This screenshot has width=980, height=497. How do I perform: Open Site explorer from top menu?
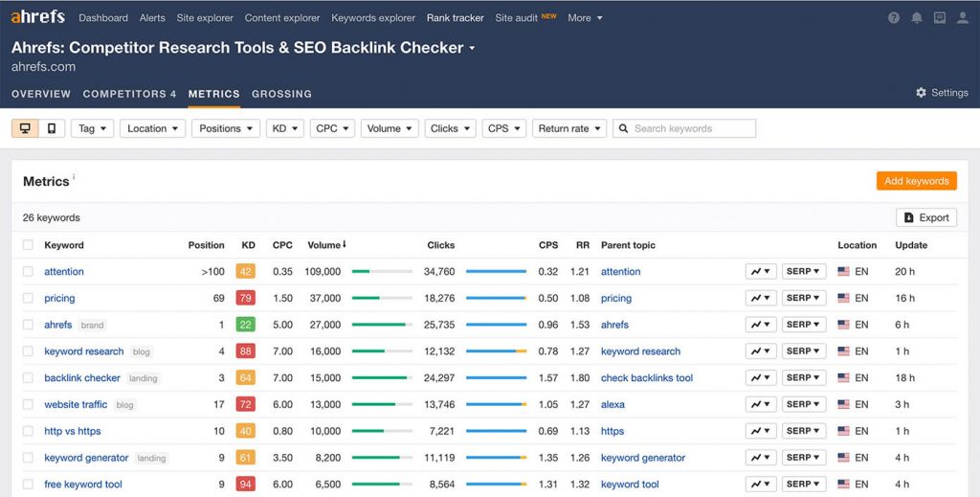205,18
